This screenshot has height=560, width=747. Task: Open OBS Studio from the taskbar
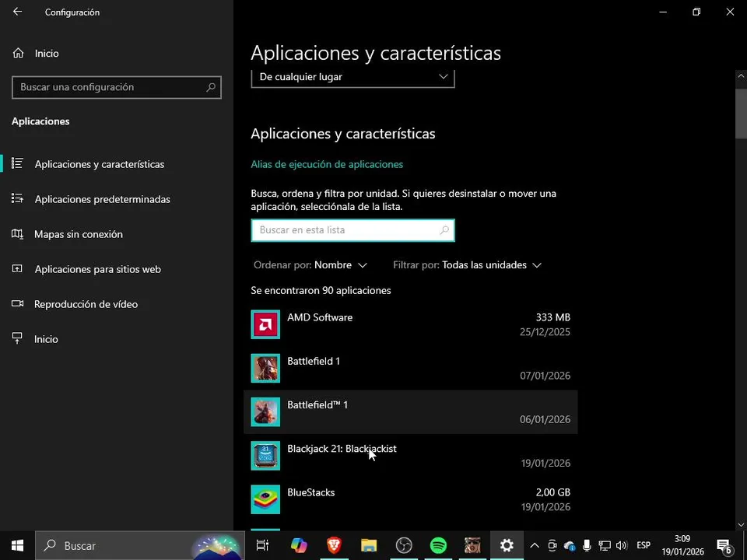tap(404, 546)
